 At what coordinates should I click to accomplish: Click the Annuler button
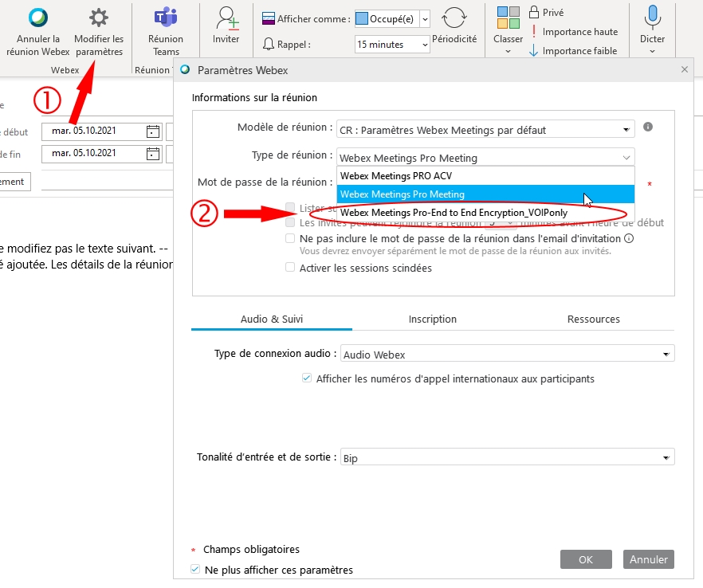(648, 559)
